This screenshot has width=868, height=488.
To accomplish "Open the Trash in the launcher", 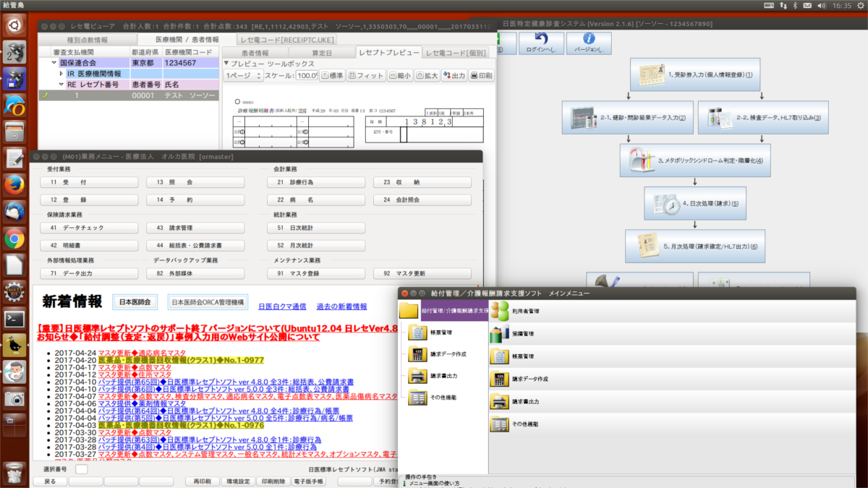I will pyautogui.click(x=14, y=473).
